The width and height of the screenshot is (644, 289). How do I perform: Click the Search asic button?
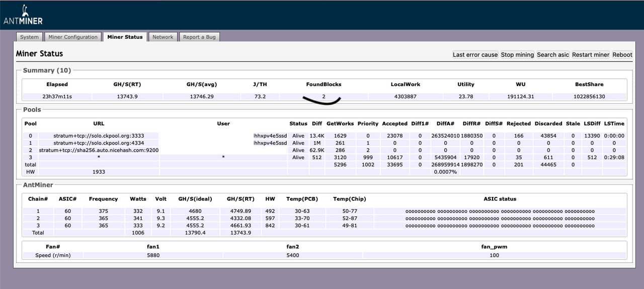553,54
